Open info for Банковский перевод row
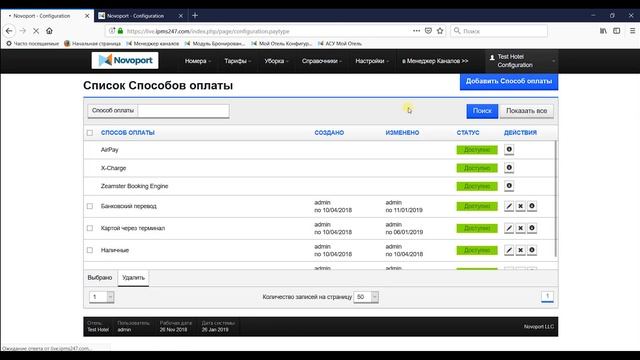 point(531,206)
